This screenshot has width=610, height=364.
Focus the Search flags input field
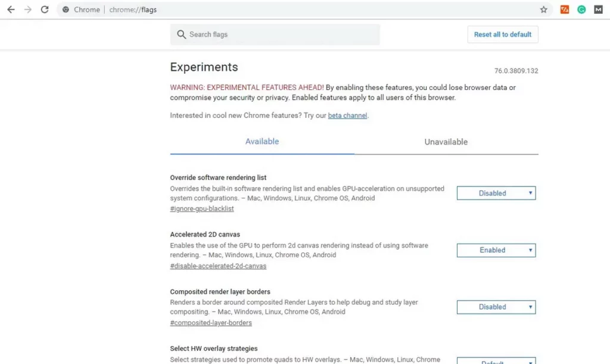point(280,35)
